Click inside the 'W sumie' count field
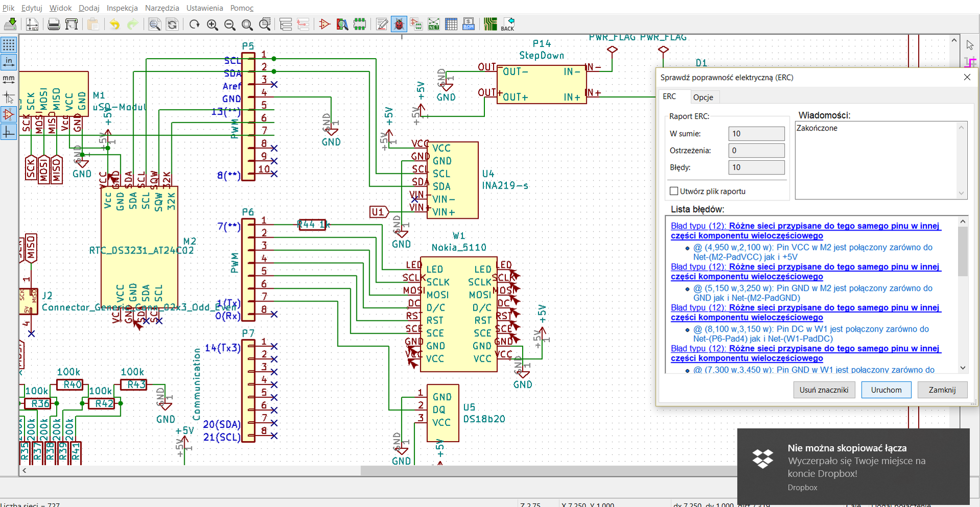 tap(756, 134)
